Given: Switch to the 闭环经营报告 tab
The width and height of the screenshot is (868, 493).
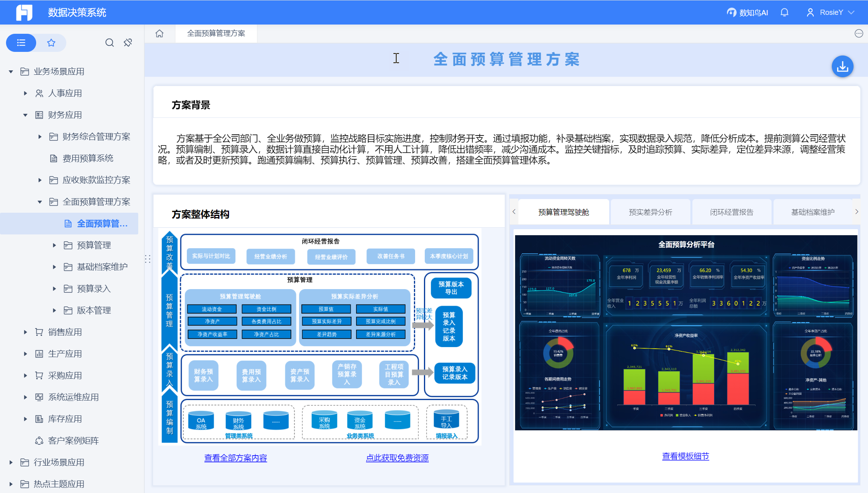Looking at the screenshot, I should click(x=731, y=212).
